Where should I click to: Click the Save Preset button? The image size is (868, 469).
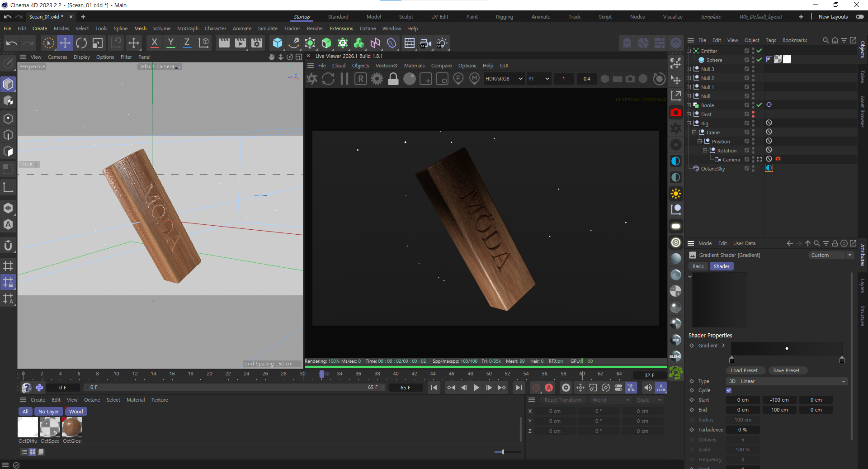tap(788, 370)
